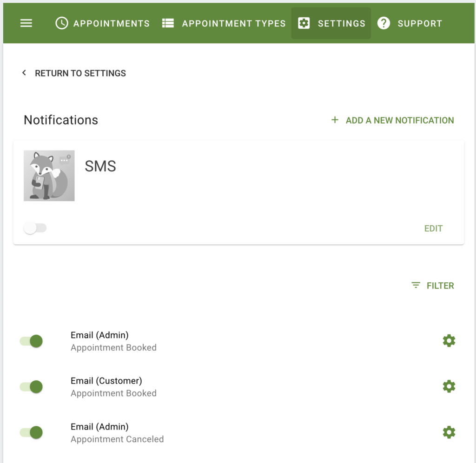The image size is (476, 463).
Task: Disable Email (Customer) Appointment Booked toggle
Action: pos(31,386)
